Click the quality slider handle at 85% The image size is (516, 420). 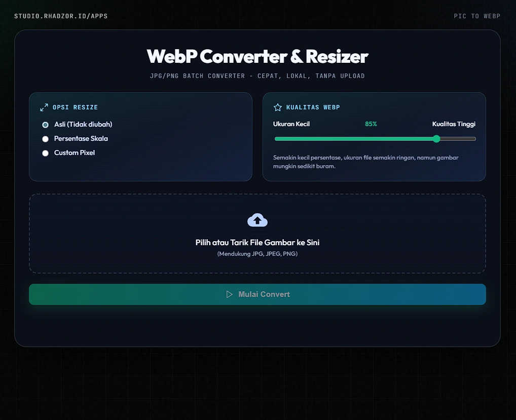click(x=436, y=138)
